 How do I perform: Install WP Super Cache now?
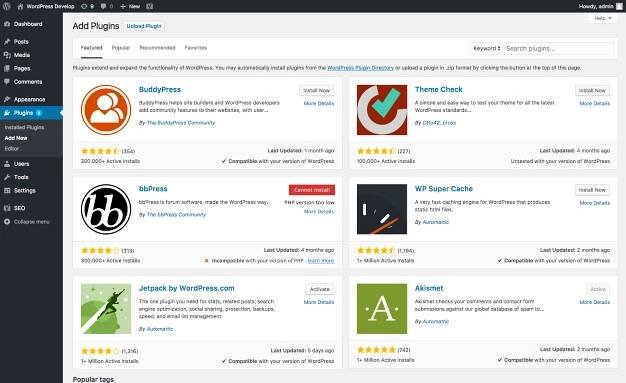pos(592,190)
